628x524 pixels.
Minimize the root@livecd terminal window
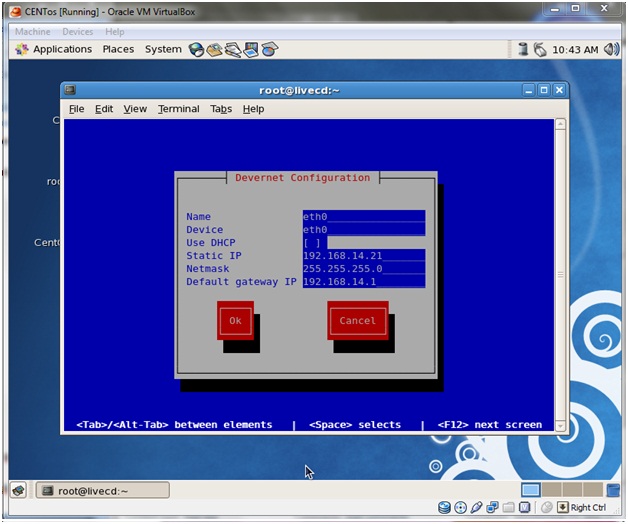[529, 90]
